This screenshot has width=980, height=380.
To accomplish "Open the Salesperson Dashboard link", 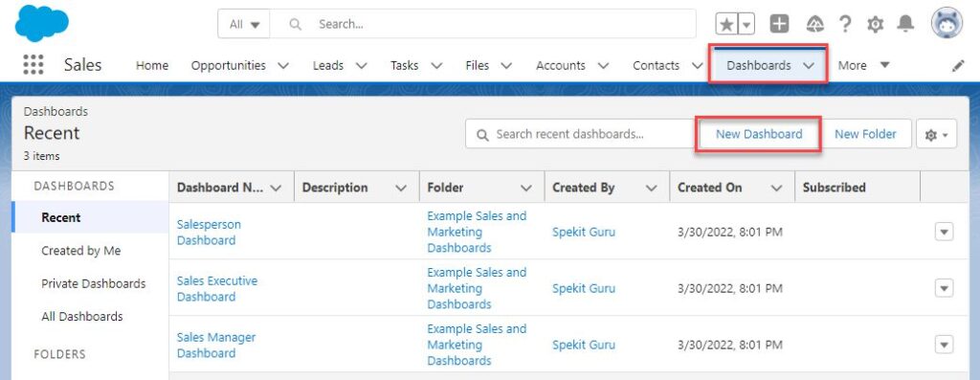I will point(209,232).
